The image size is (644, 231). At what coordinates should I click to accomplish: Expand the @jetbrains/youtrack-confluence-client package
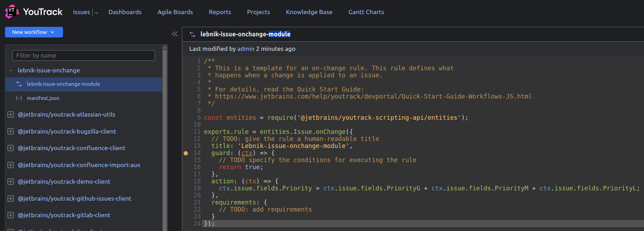click(x=11, y=148)
